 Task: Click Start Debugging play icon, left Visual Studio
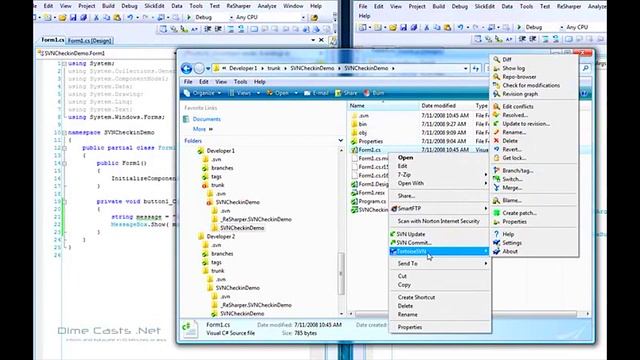[x=189, y=18]
